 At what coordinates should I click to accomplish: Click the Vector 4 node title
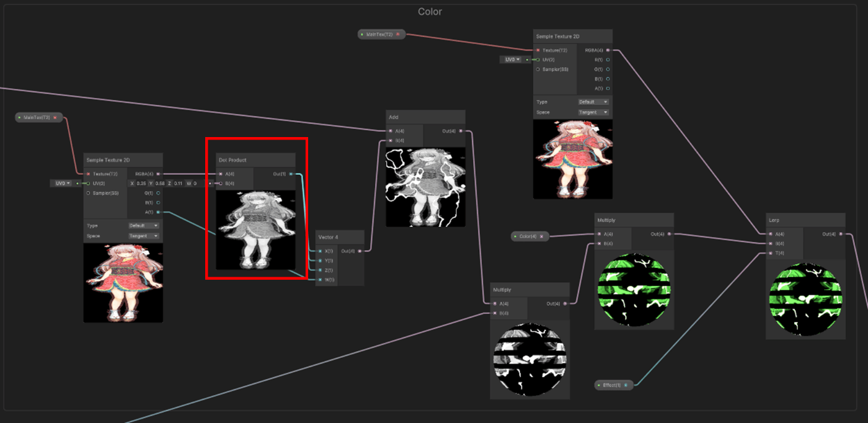(328, 237)
